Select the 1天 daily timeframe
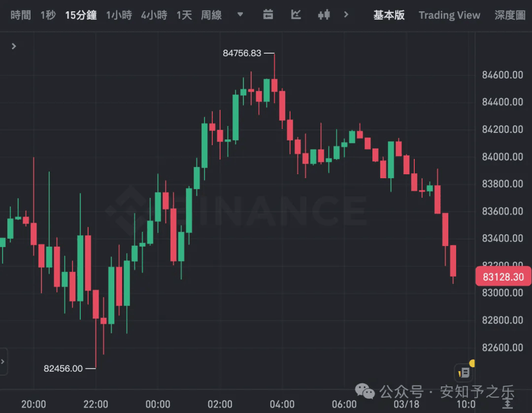The width and height of the screenshot is (532, 413). tap(184, 15)
